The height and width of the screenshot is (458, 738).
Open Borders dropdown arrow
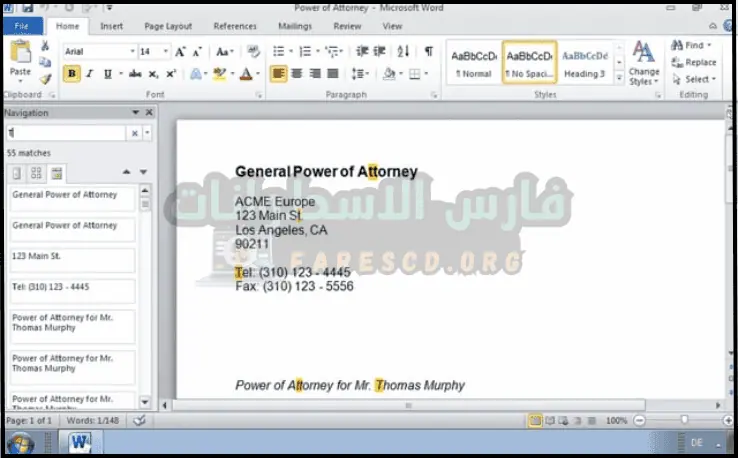pyautogui.click(x=426, y=74)
